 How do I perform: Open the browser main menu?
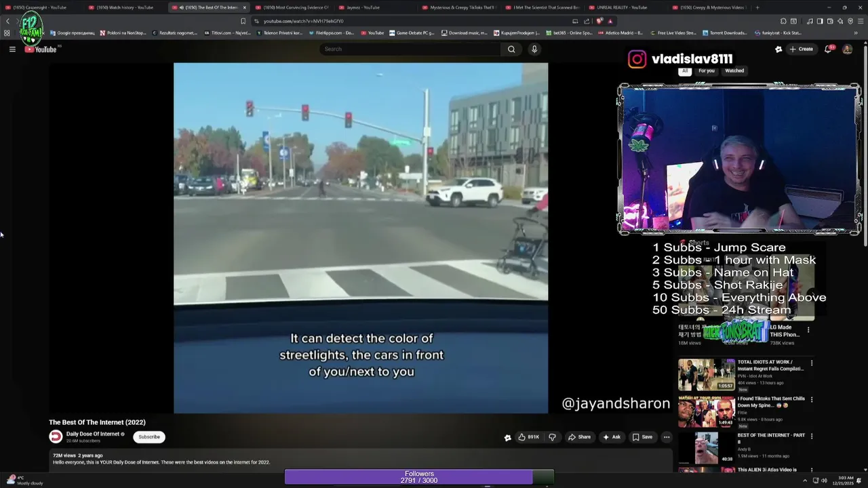coord(861,21)
